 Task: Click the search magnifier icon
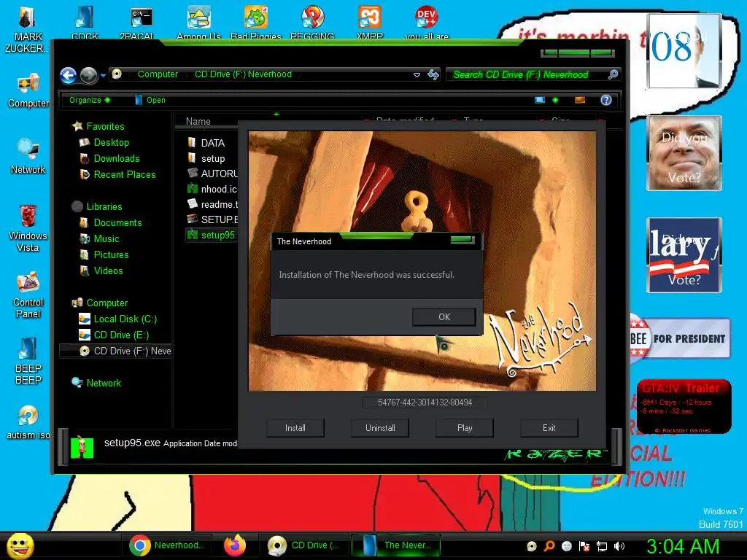click(613, 74)
